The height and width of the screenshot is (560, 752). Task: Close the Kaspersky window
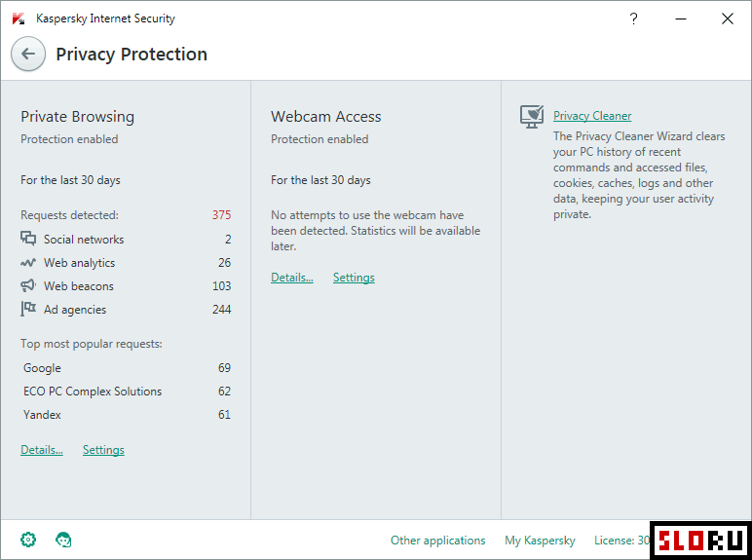tap(728, 19)
